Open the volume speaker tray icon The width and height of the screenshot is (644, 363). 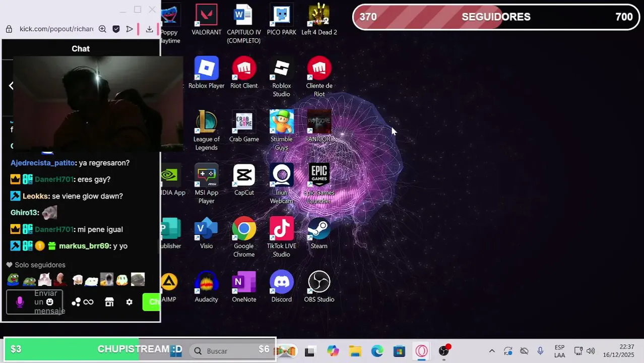tap(591, 351)
